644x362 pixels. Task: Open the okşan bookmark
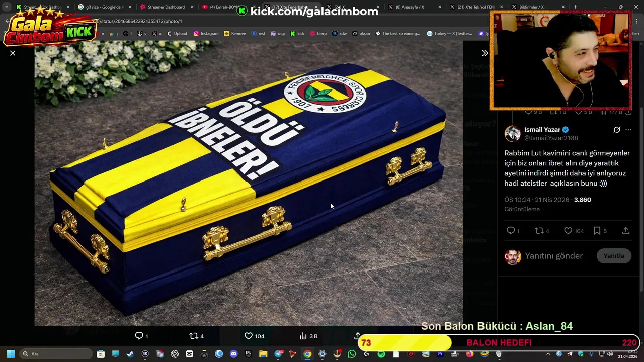[361, 34]
